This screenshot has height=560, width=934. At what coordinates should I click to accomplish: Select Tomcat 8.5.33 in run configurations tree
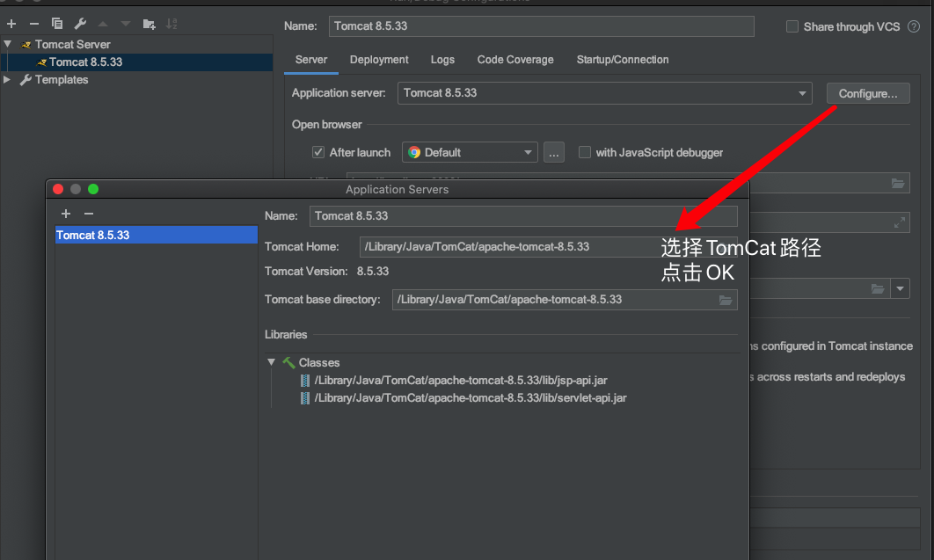(x=137, y=62)
